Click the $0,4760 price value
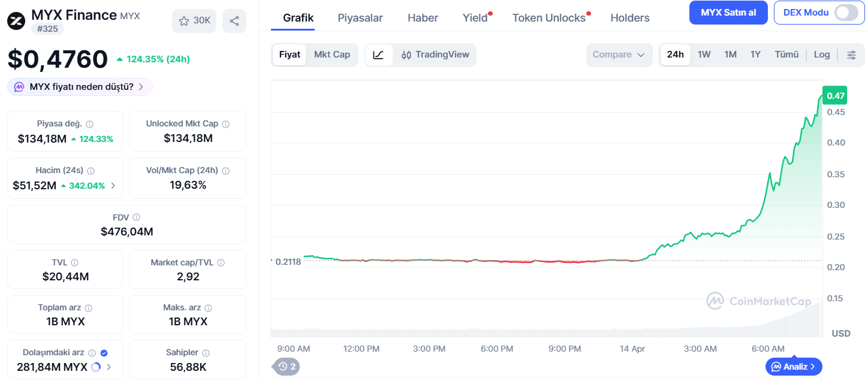This screenshot has height=381, width=868. coord(58,59)
